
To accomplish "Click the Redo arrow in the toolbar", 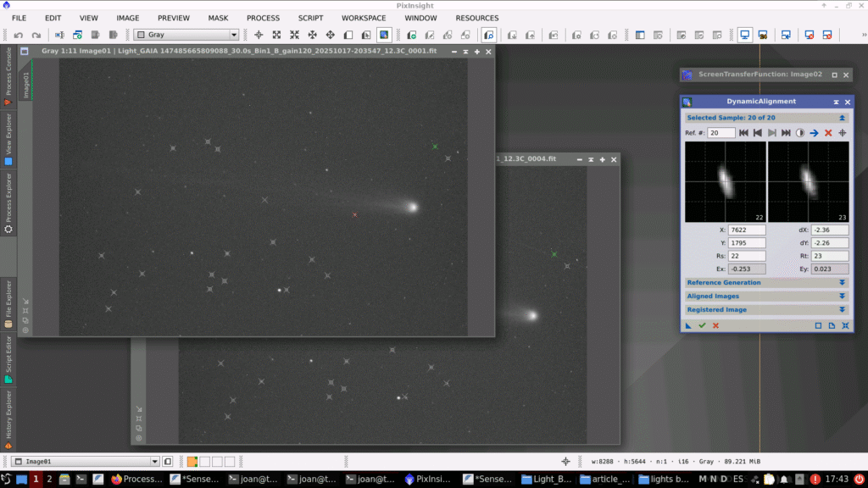I will point(36,35).
